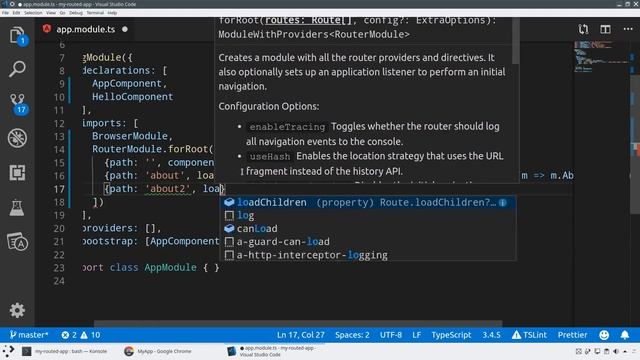Click the Prettier status bar item
Screen dimensions: 640x360
572,335
